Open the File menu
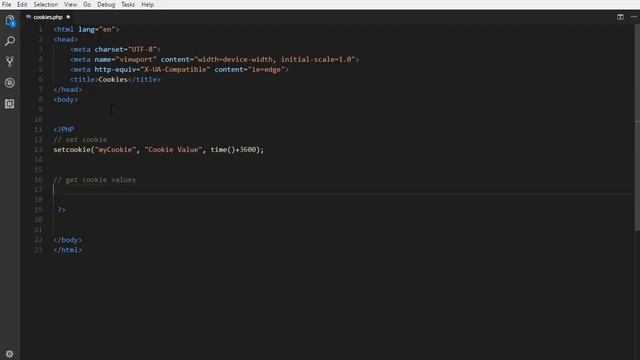 (x=7, y=4)
